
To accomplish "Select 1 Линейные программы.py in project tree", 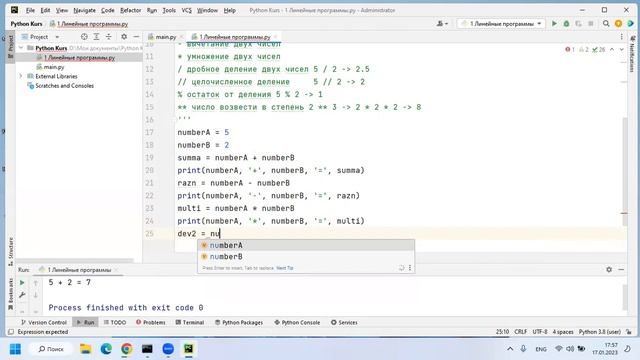I will pos(79,58).
